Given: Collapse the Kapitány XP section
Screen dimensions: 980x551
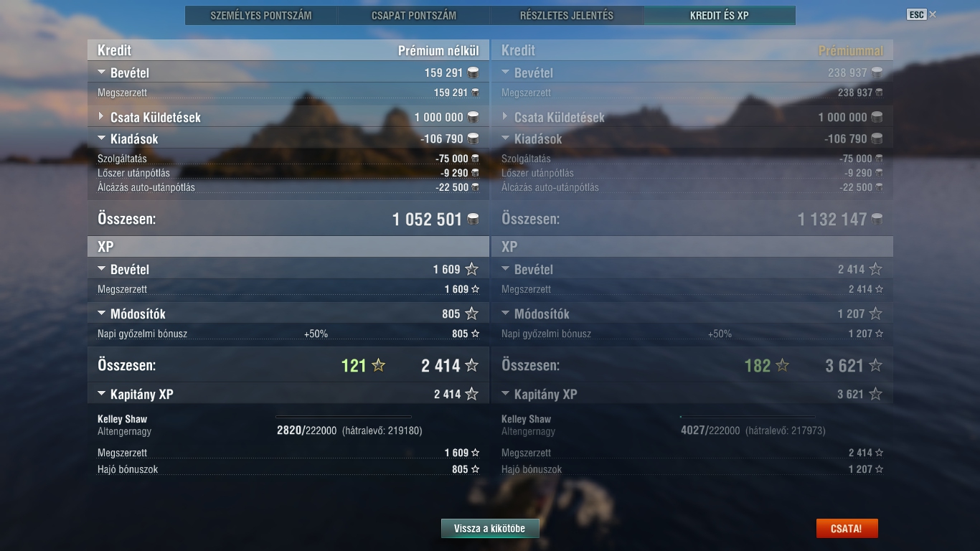Looking at the screenshot, I should click(x=101, y=394).
